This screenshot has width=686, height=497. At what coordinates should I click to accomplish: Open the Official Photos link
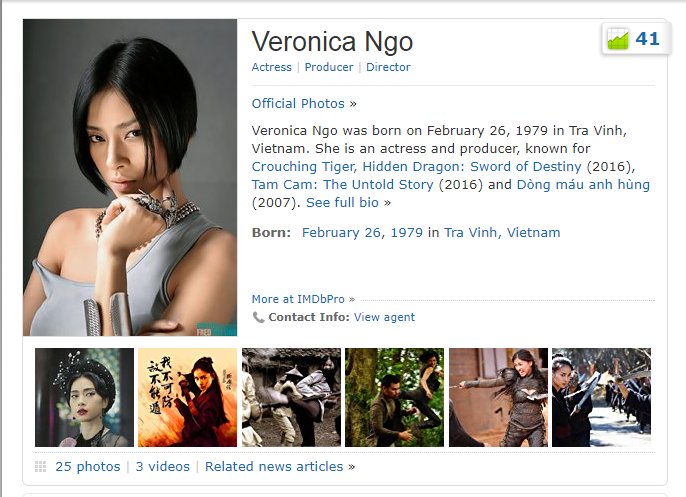point(298,103)
